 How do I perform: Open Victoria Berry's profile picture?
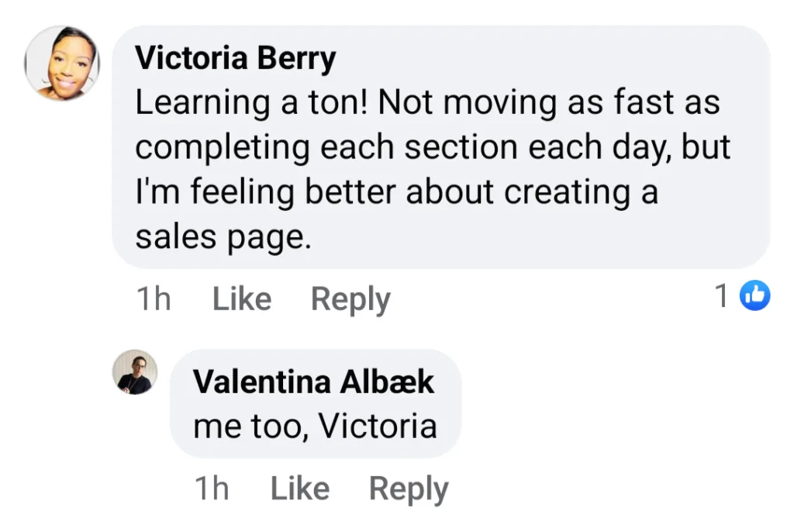pos(63,64)
